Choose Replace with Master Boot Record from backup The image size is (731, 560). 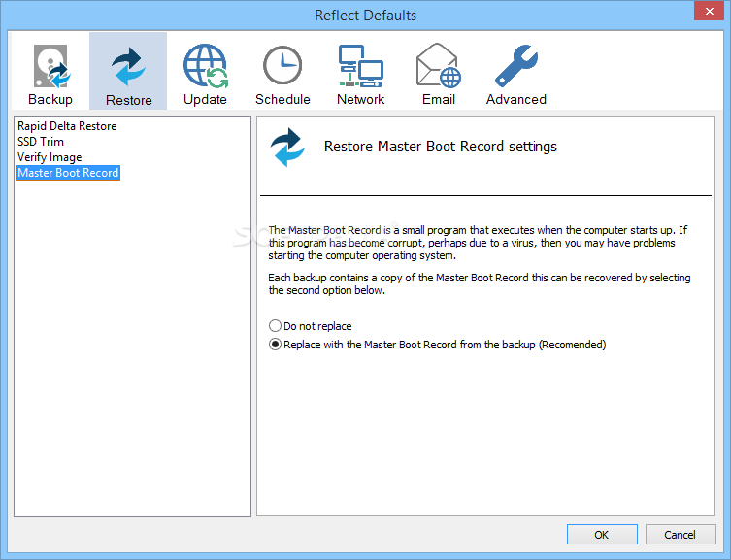tap(437, 345)
